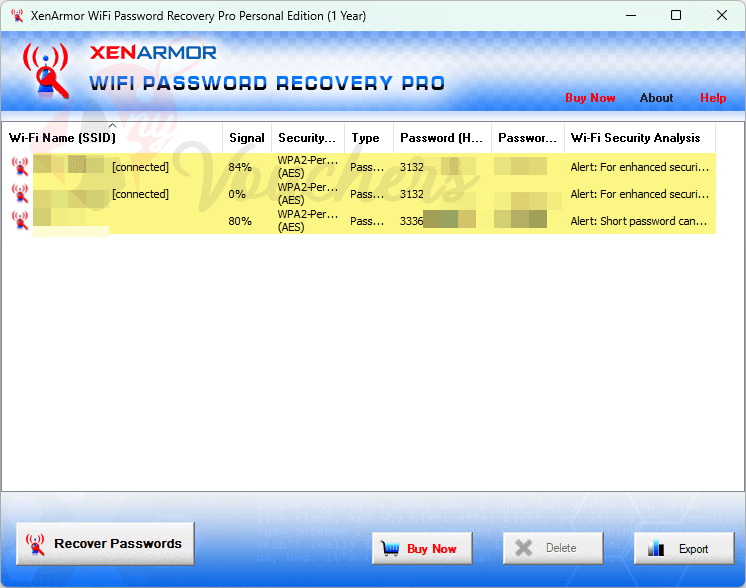This screenshot has height=588, width=746.
Task: Select the 84% signal cell
Action: (x=247, y=167)
